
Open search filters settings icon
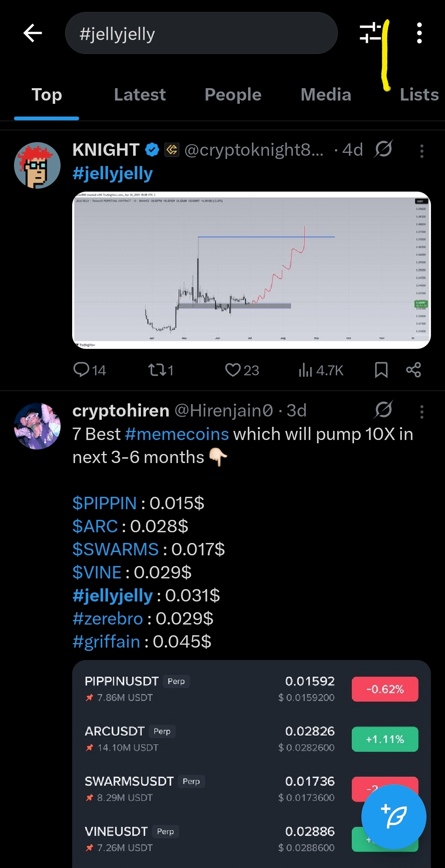point(370,33)
